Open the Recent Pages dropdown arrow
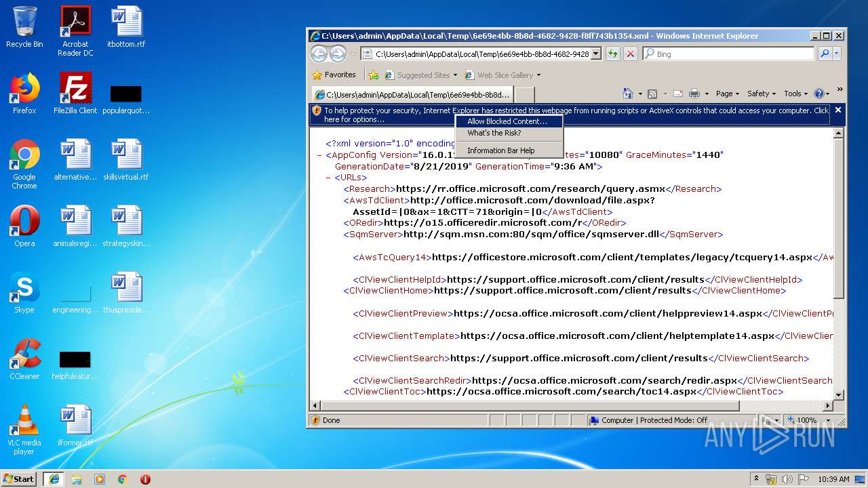The image size is (868, 488). 353,54
